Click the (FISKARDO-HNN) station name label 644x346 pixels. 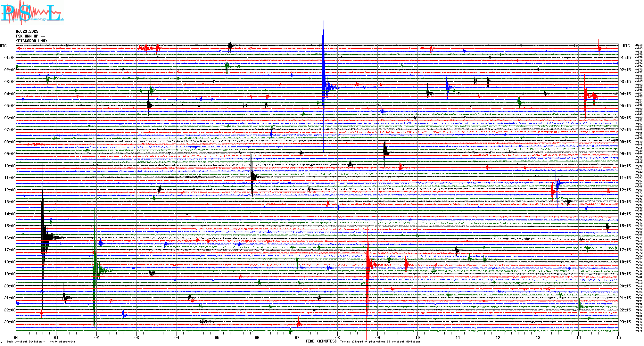[31, 41]
